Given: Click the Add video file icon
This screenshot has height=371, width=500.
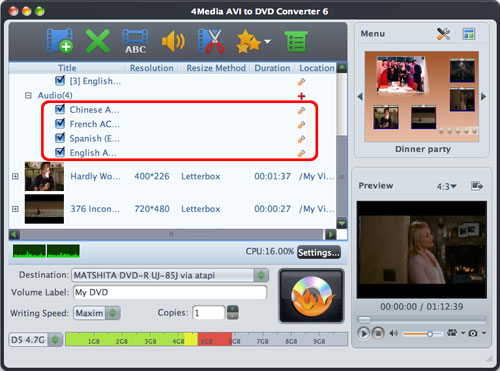Looking at the screenshot, I should coord(60,41).
